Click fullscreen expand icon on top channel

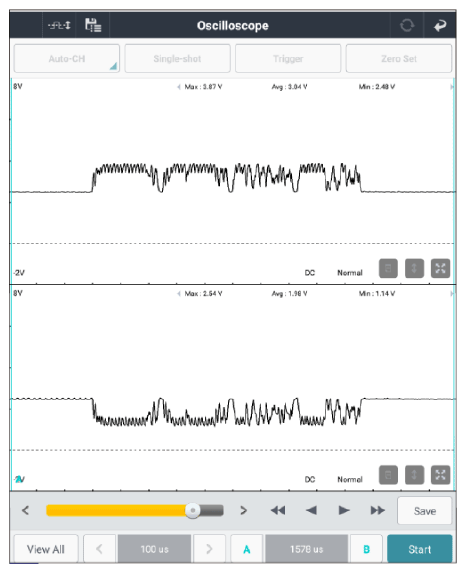(x=440, y=268)
